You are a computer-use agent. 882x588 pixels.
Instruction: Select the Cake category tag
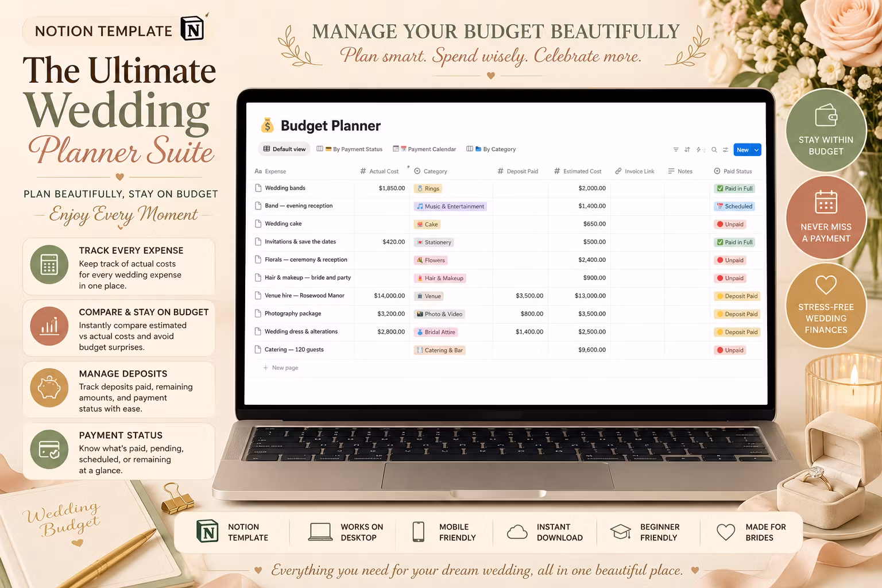pos(428,225)
